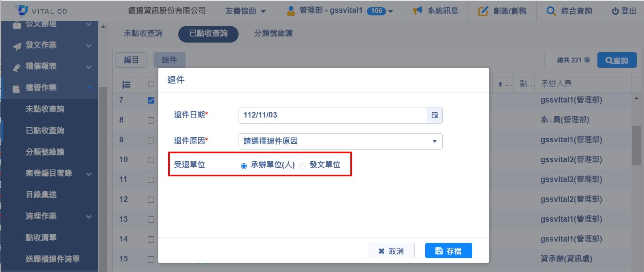Click the VITAL OD logo
644x272 pixels.
coord(41,11)
